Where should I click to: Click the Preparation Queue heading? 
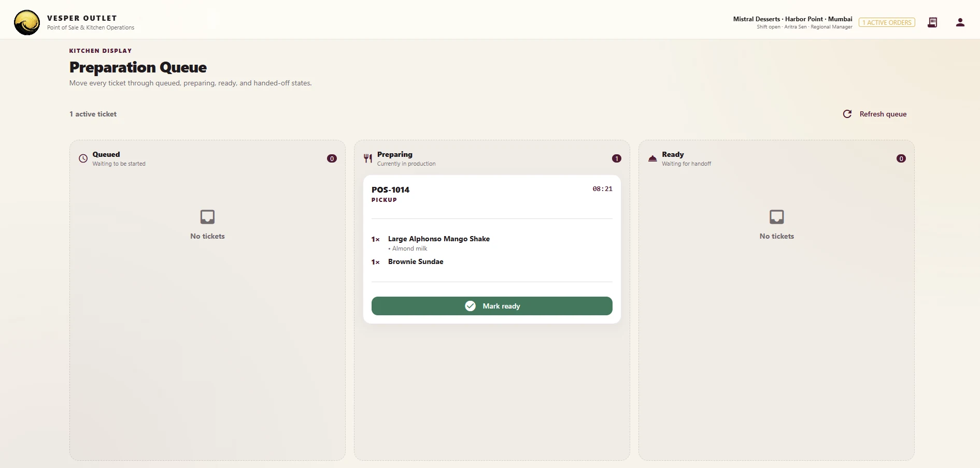tap(138, 67)
